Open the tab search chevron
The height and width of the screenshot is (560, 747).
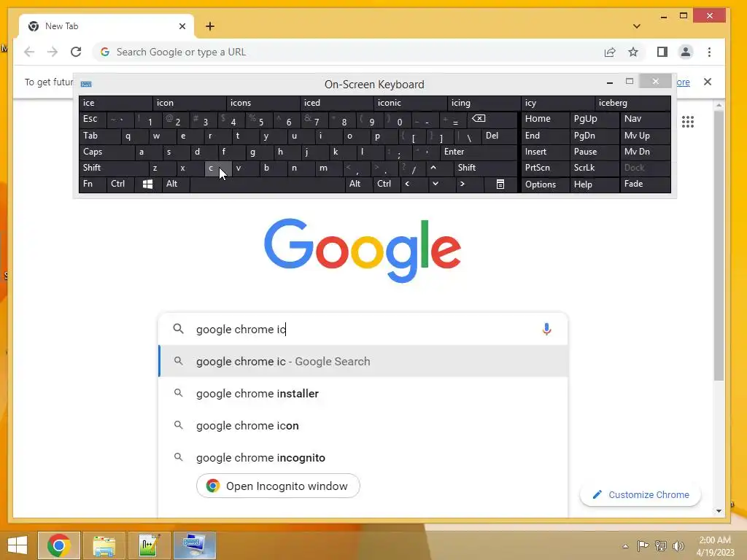point(636,26)
